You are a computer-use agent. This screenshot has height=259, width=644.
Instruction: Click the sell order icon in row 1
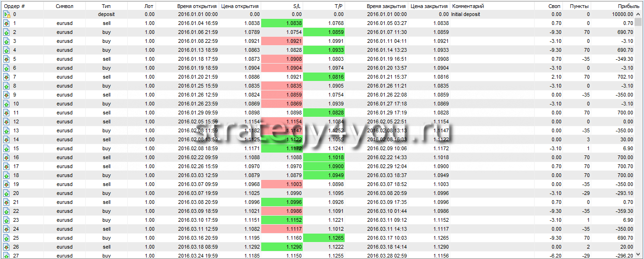pos(7,24)
